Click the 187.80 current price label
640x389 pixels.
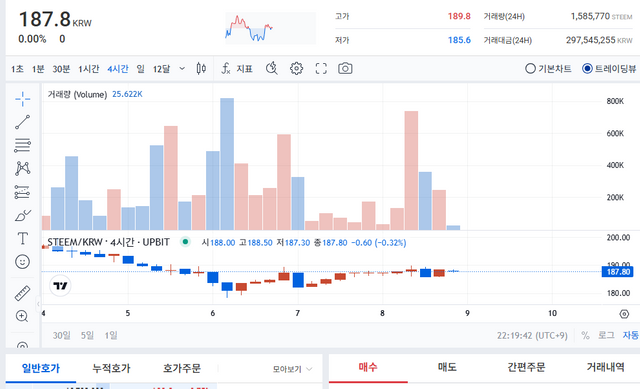[618, 272]
